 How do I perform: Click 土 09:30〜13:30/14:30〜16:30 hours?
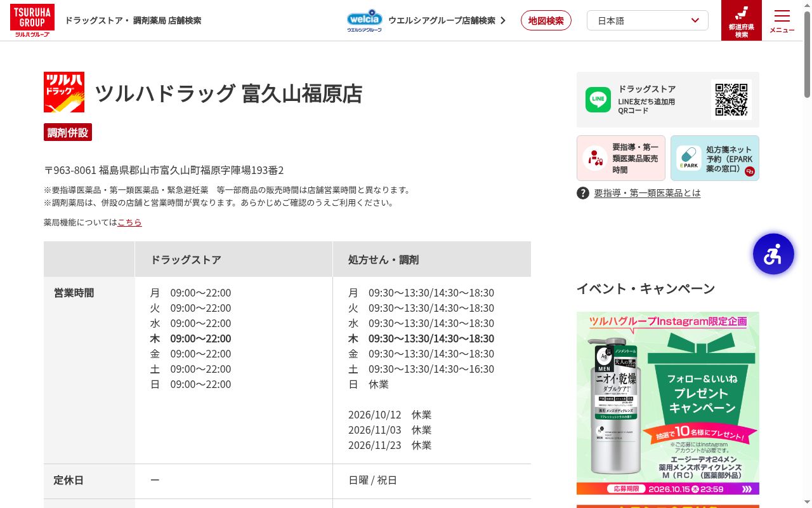point(421,369)
